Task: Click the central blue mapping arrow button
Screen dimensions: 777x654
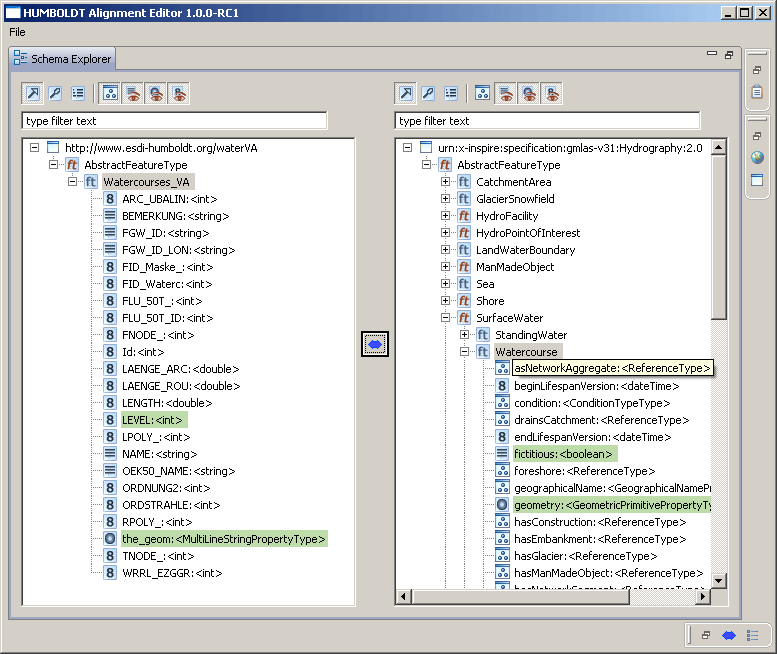Action: (375, 344)
